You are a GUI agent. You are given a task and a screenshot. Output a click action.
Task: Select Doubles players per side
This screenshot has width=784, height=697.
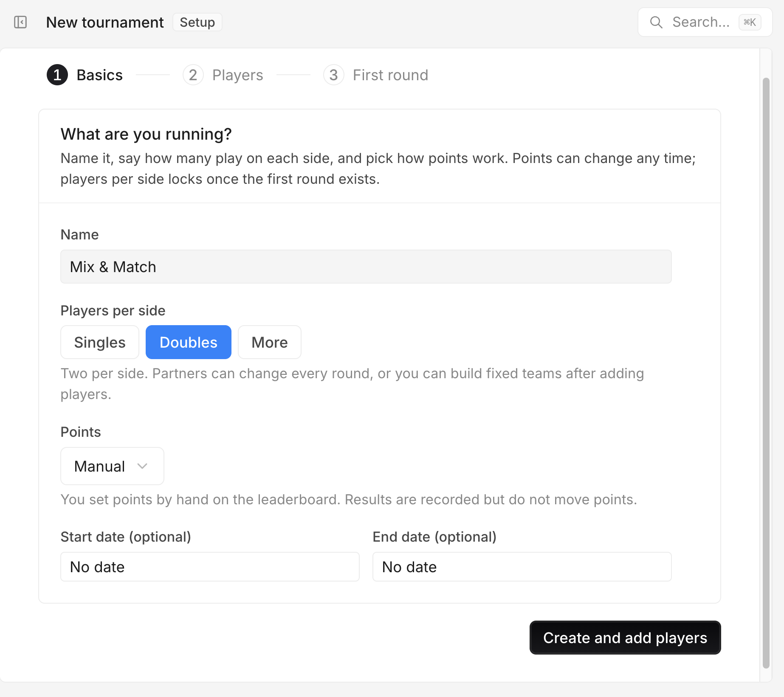tap(189, 342)
